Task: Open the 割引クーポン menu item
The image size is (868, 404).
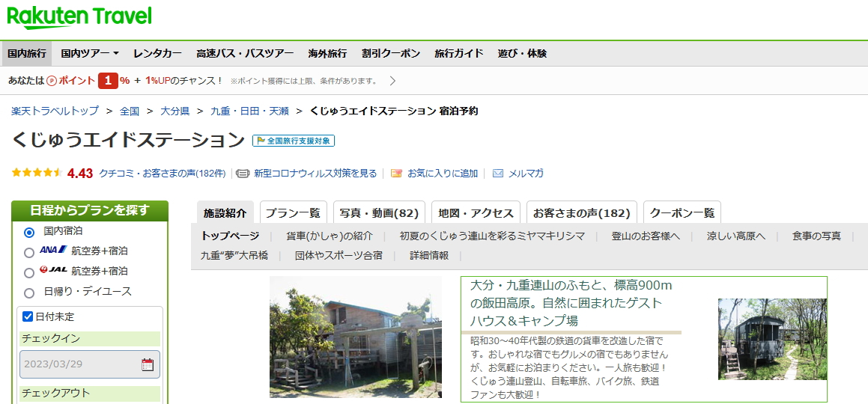Action: coord(391,54)
